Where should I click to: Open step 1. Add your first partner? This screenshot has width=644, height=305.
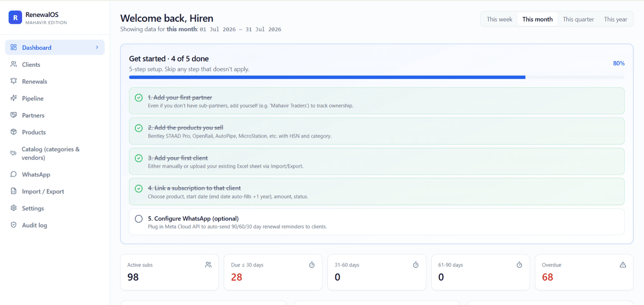click(x=377, y=101)
